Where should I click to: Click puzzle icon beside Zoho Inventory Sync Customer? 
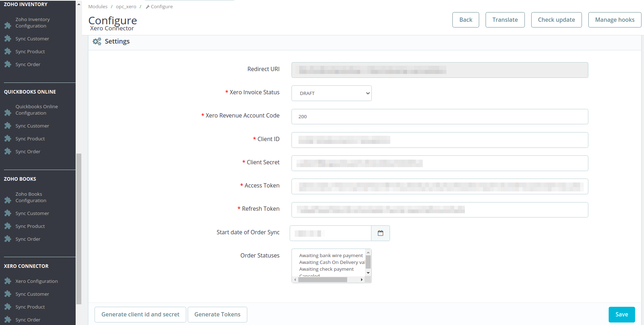[x=8, y=39]
